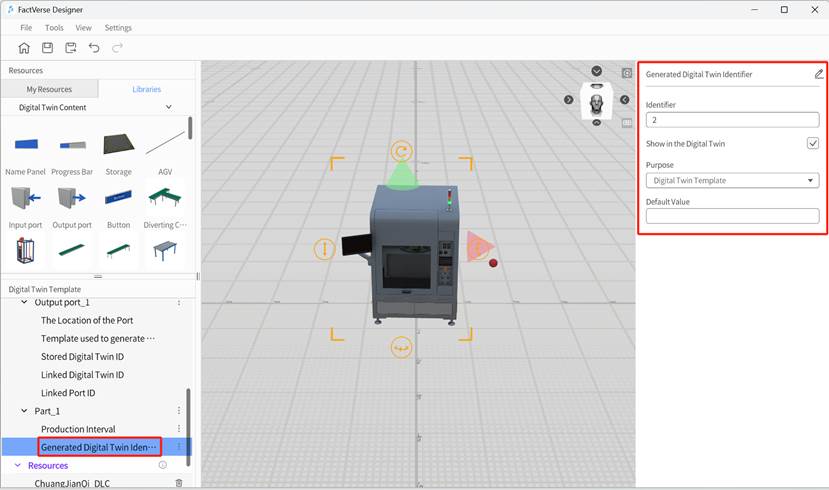This screenshot has width=829, height=490.
Task: Open the Purpose dropdown
Action: [732, 180]
